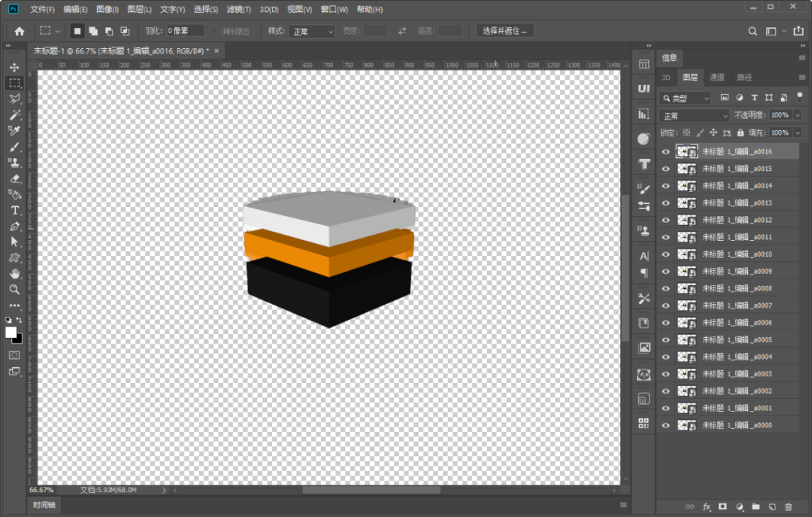Expand the layer filter 类型 dropdown

pos(685,99)
